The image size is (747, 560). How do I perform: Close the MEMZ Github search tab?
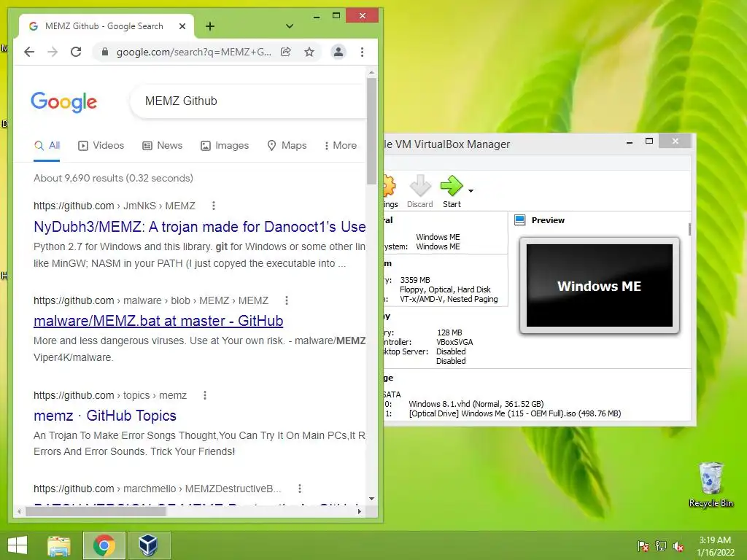tap(182, 26)
